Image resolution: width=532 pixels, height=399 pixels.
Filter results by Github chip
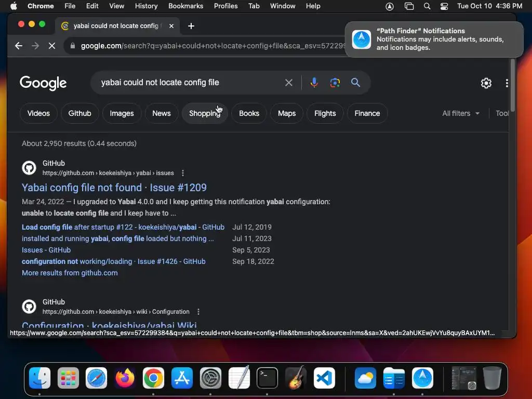pyautogui.click(x=79, y=113)
